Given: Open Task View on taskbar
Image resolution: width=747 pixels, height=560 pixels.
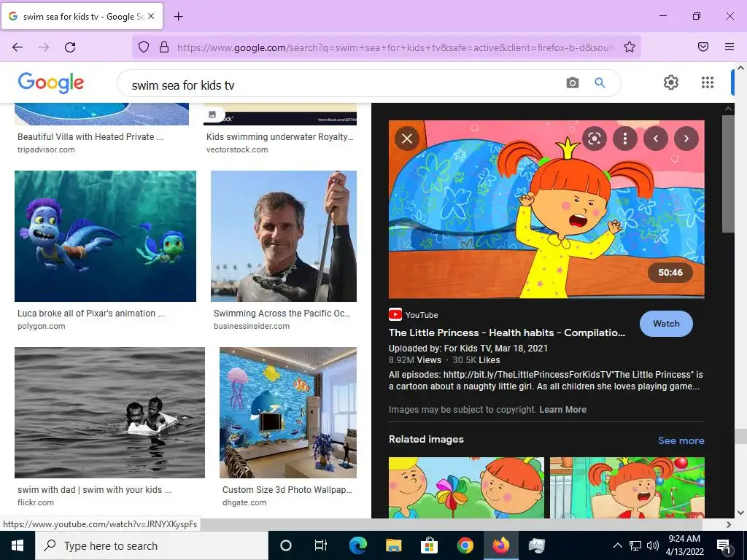Looking at the screenshot, I should pos(321,545).
